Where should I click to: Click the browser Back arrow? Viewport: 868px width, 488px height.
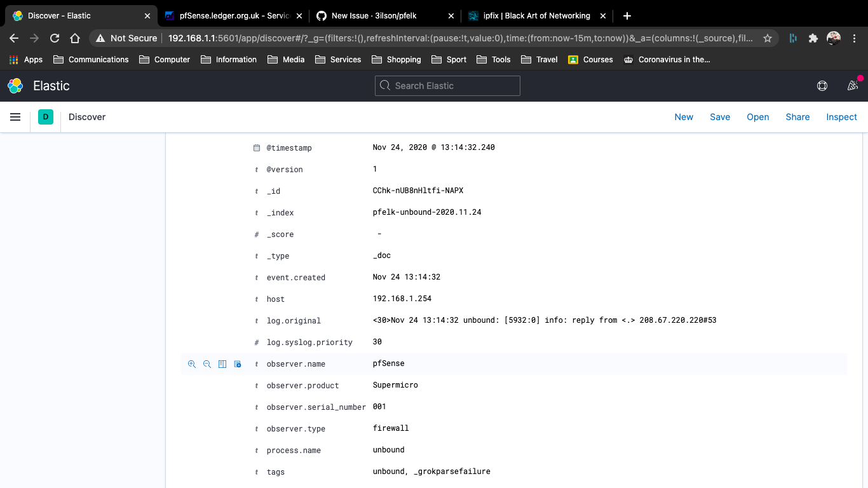[14, 38]
